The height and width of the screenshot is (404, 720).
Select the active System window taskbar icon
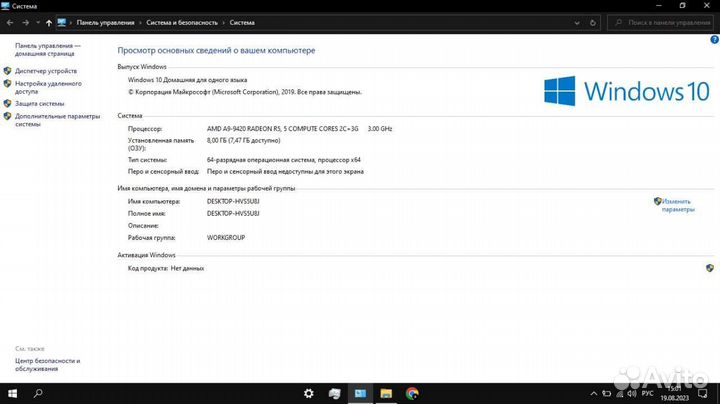[360, 393]
